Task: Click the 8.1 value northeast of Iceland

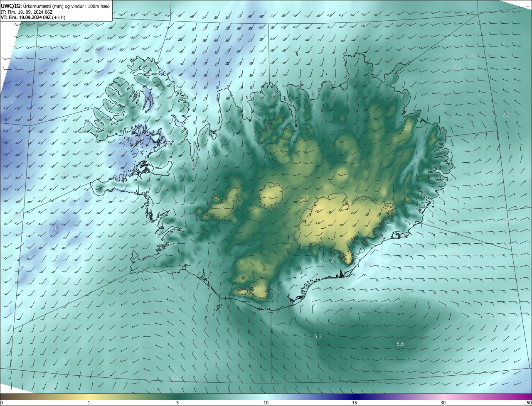Action: point(457,68)
